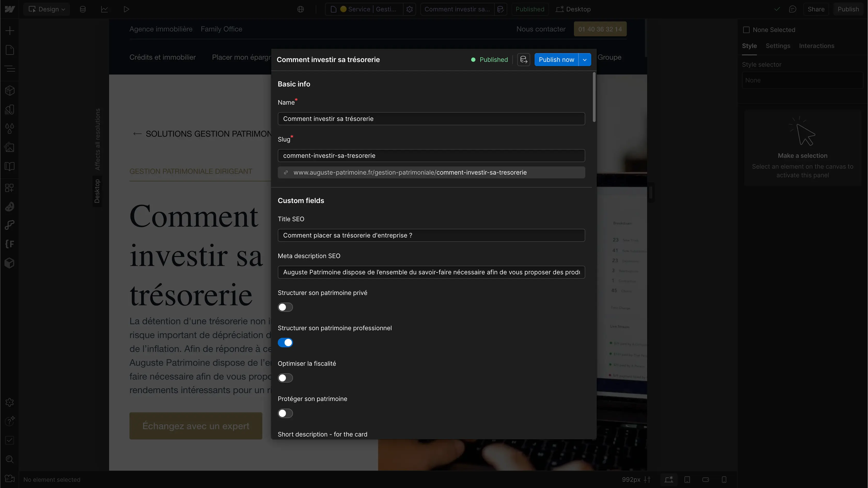
Task: Open the gear-flower settings icon in sidebar
Action: point(10,402)
